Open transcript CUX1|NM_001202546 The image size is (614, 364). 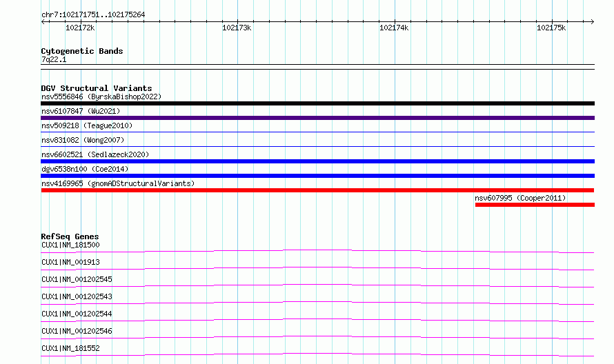coord(77,331)
